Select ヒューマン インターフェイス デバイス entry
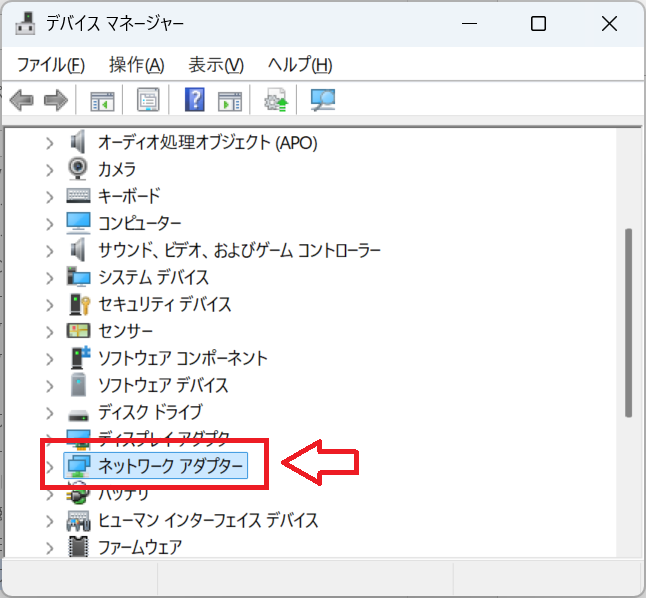Screen dimensions: 646x598 point(208,521)
